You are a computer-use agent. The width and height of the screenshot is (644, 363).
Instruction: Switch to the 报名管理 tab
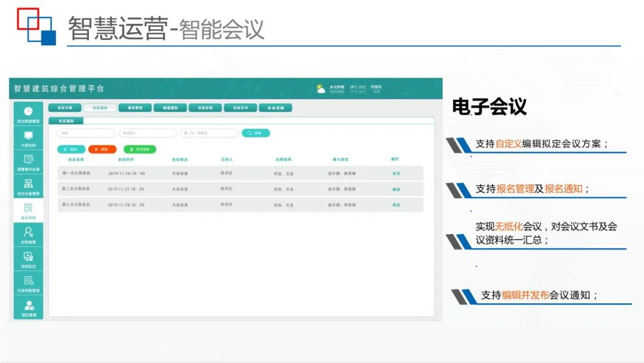point(135,107)
